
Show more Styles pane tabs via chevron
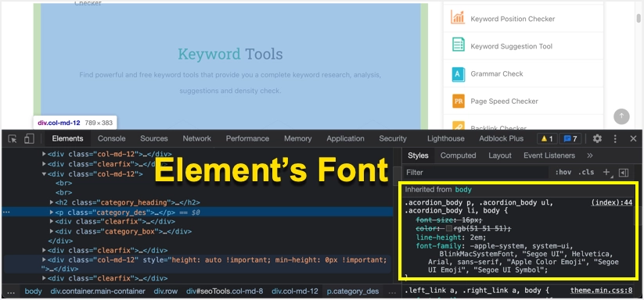(590, 155)
